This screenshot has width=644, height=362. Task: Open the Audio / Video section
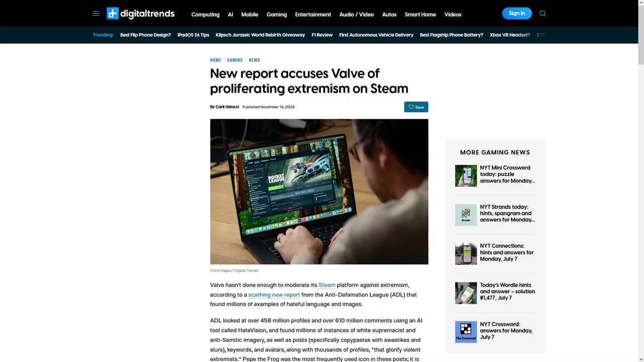pos(357,15)
